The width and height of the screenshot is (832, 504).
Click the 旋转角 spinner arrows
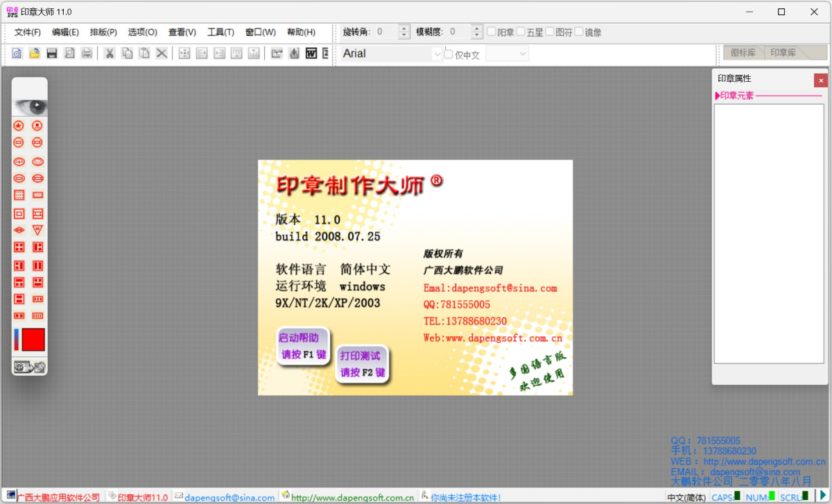(x=404, y=32)
